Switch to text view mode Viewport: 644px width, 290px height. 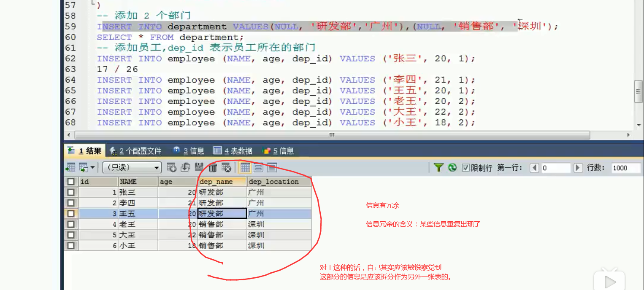click(272, 168)
